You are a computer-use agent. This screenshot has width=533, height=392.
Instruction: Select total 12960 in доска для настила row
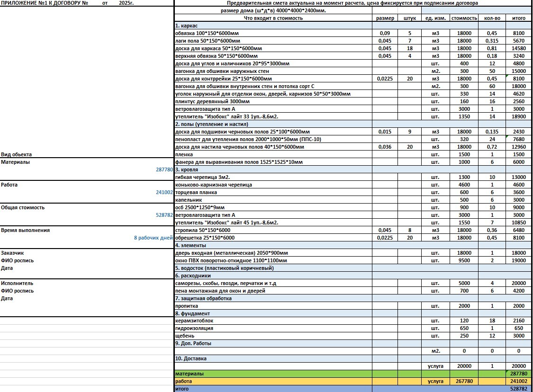point(519,147)
